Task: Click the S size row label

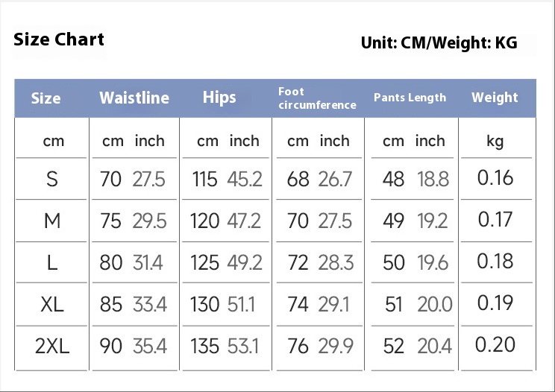Action: pos(52,179)
